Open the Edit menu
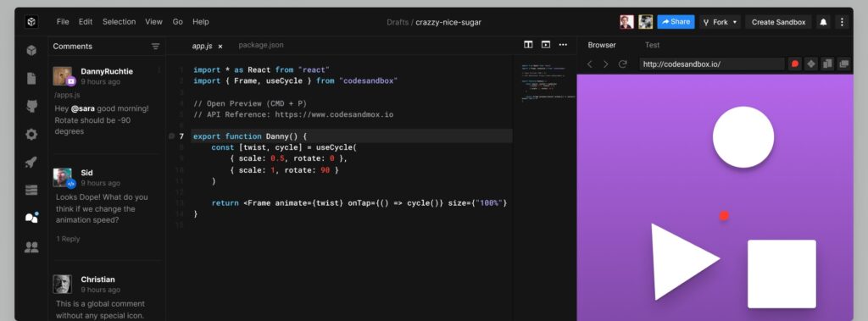The width and height of the screenshot is (868, 321). pyautogui.click(x=86, y=21)
